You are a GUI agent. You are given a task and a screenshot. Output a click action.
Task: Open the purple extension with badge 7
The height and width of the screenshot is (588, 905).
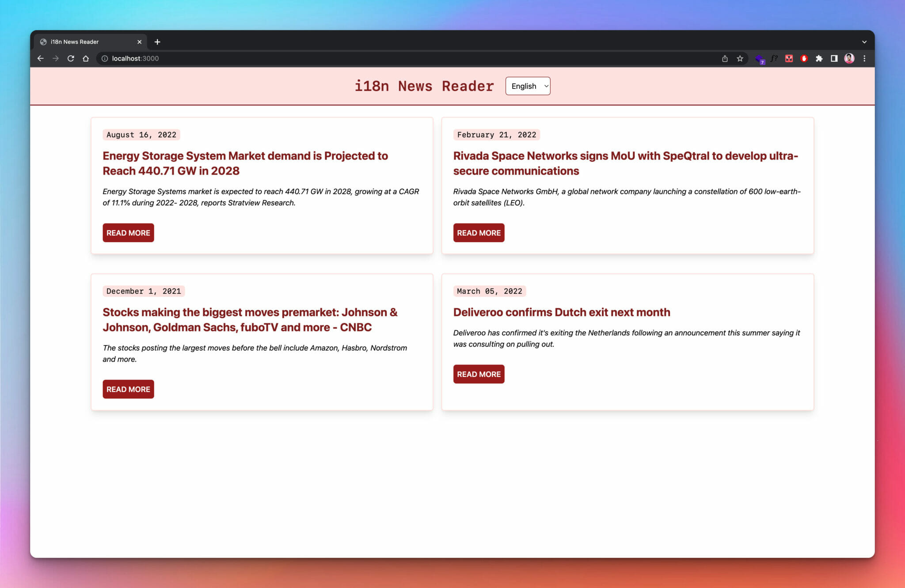pyautogui.click(x=760, y=58)
